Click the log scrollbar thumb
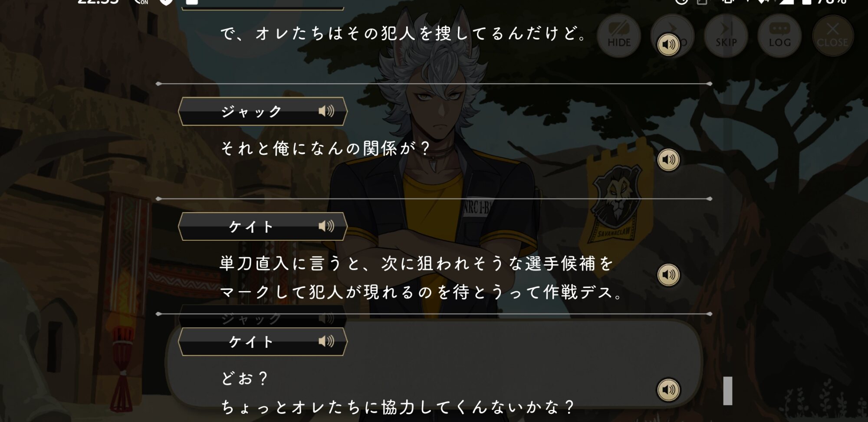Screen dimensions: 868x422 [x=728, y=391]
